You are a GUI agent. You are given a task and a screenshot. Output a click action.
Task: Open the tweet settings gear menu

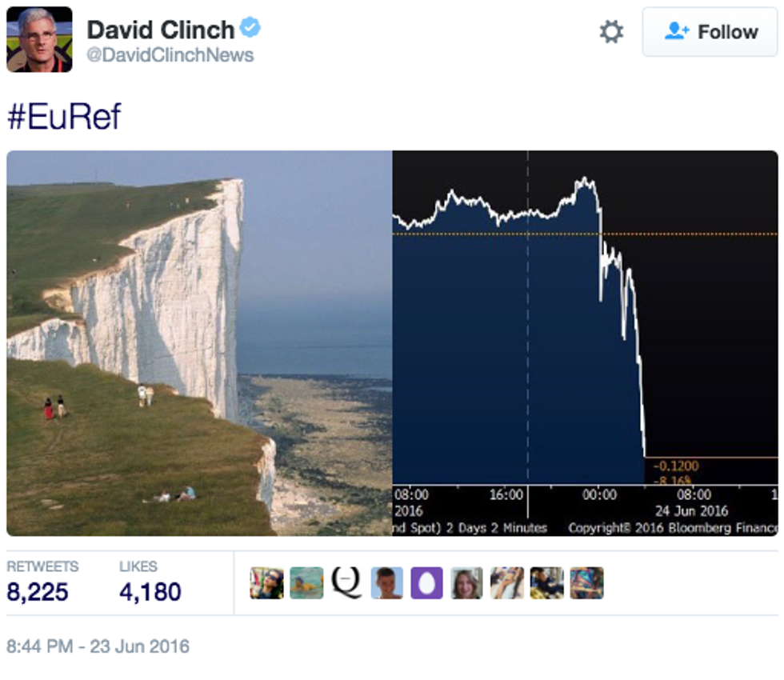(611, 32)
